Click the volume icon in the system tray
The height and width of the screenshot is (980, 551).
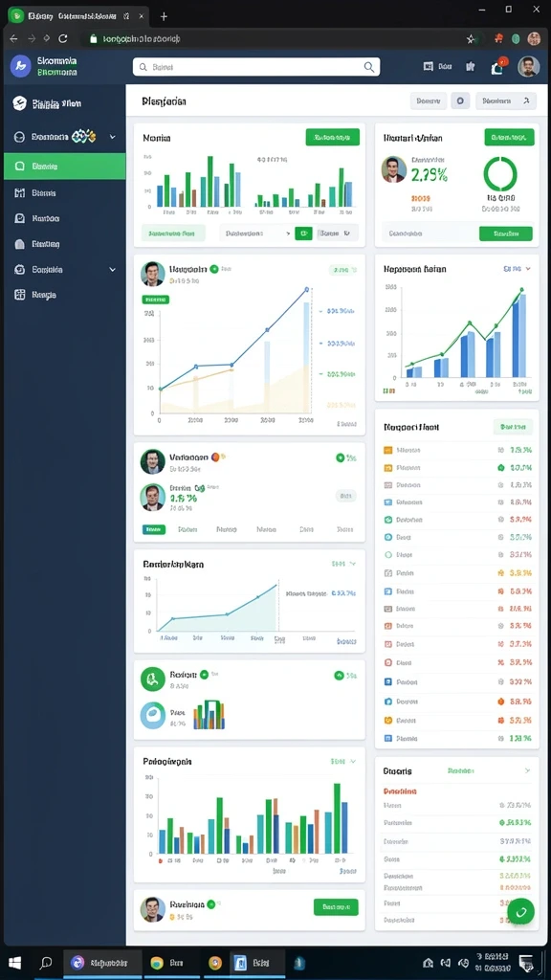(463, 963)
